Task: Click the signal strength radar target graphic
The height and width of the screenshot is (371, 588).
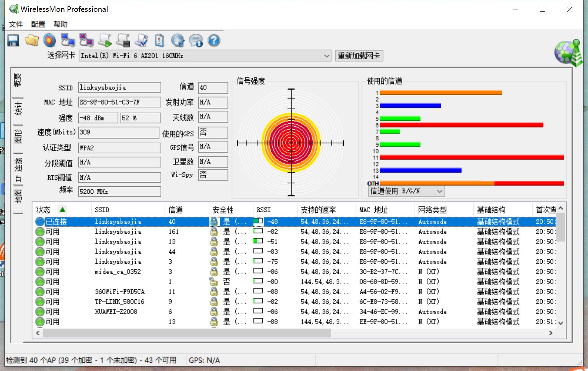Action: pyautogui.click(x=291, y=143)
